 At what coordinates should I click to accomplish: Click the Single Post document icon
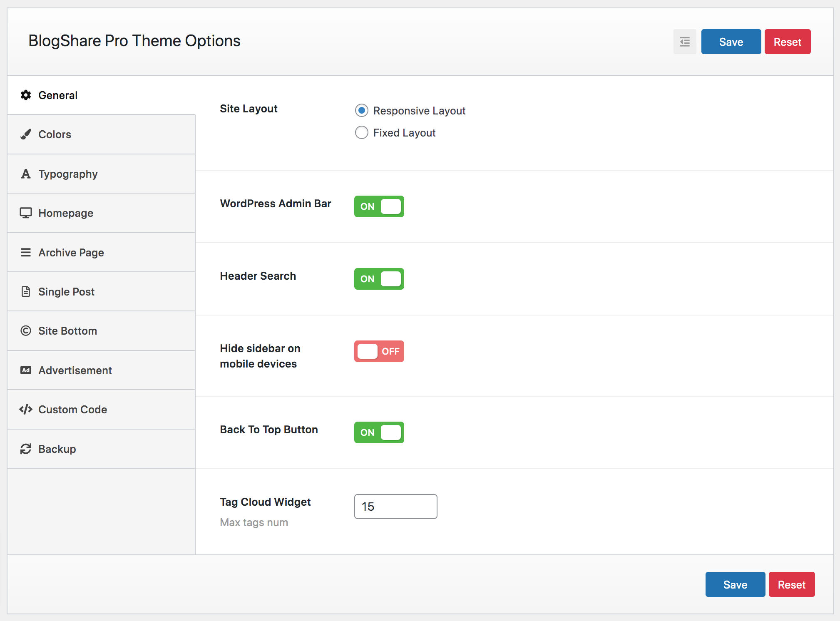pos(25,291)
